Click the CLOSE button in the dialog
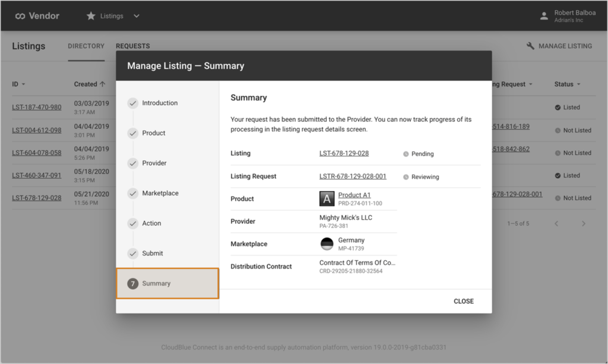The height and width of the screenshot is (364, 608). [464, 301]
